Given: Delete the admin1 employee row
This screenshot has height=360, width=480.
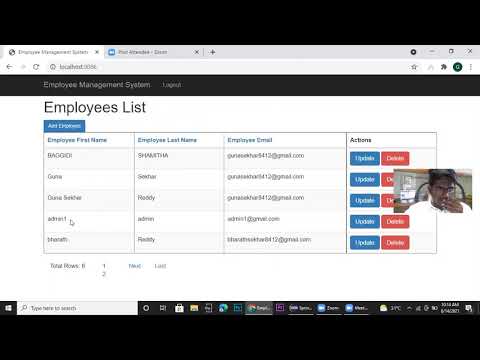Looking at the screenshot, I should click(395, 222).
